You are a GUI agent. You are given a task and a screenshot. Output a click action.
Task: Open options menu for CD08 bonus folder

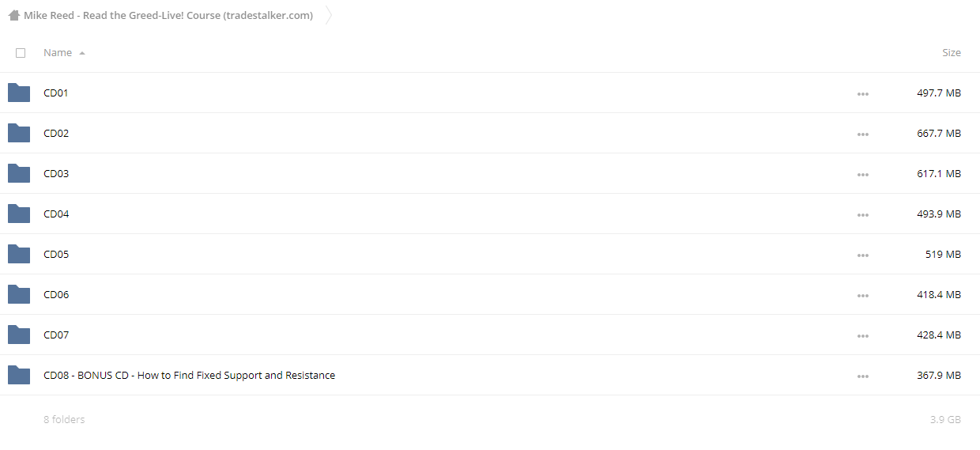pos(862,376)
